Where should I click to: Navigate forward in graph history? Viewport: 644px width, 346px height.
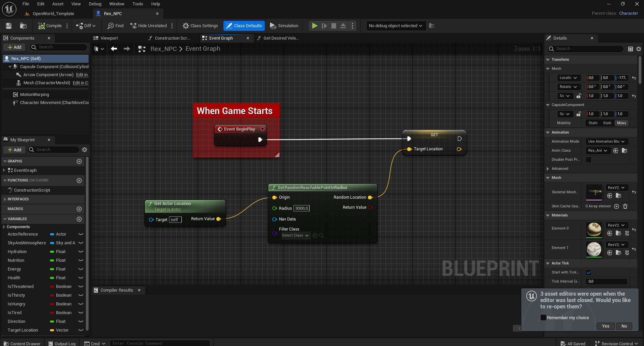point(127,49)
